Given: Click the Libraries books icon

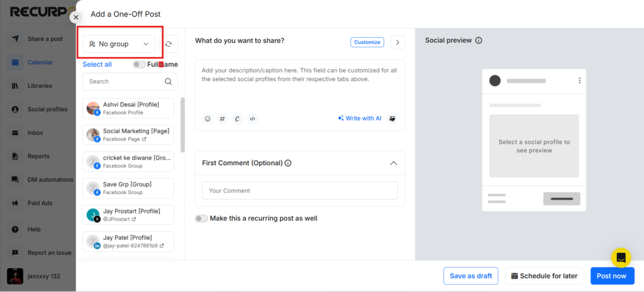Looking at the screenshot, I should tap(15, 85).
